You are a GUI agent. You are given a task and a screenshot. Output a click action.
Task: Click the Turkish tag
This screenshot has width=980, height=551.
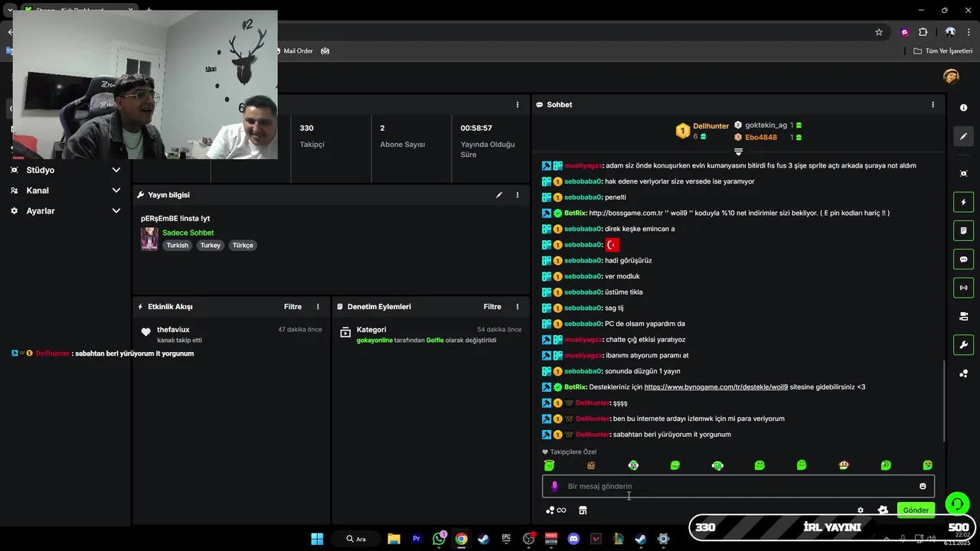coord(177,246)
